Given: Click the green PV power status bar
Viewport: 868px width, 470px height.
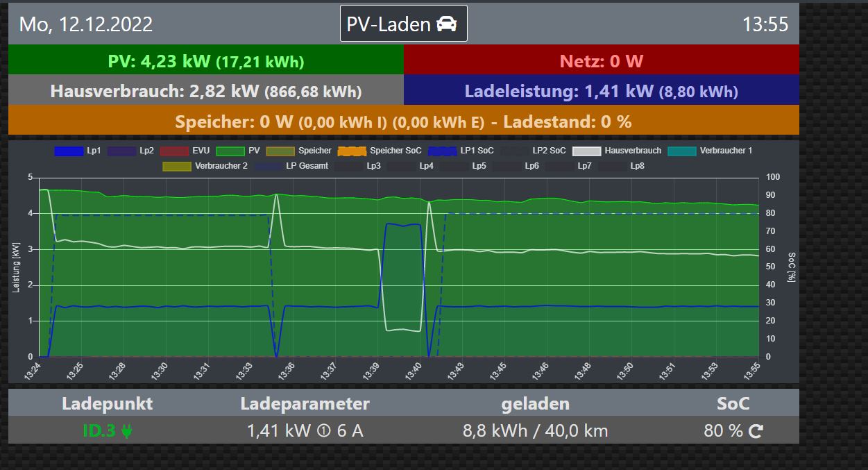Looking at the screenshot, I should [x=206, y=61].
